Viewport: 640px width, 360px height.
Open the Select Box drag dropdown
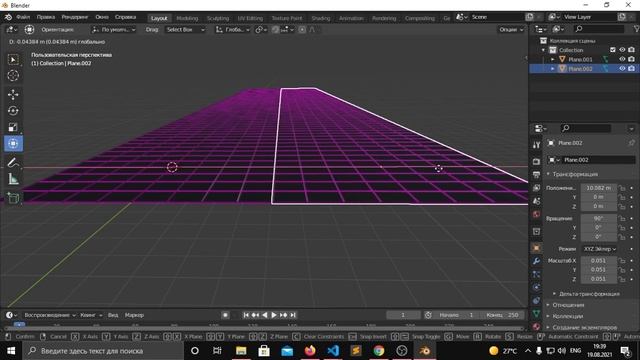185,29
